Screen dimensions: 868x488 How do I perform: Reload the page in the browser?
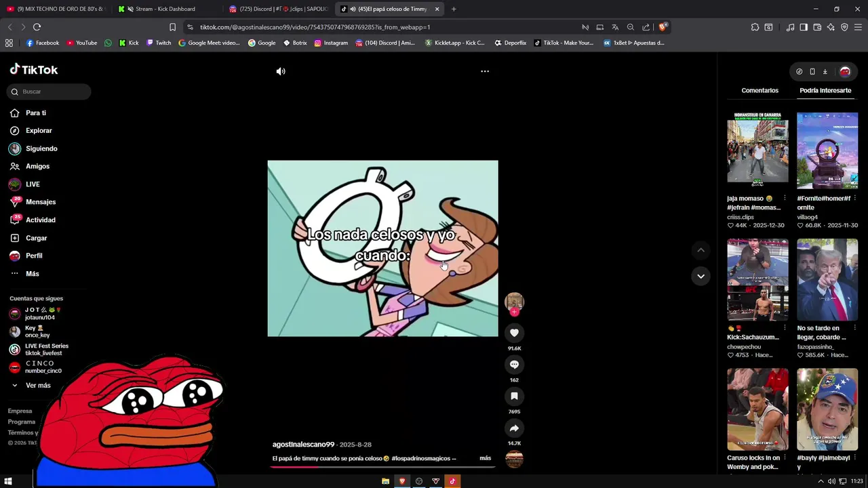click(x=37, y=27)
